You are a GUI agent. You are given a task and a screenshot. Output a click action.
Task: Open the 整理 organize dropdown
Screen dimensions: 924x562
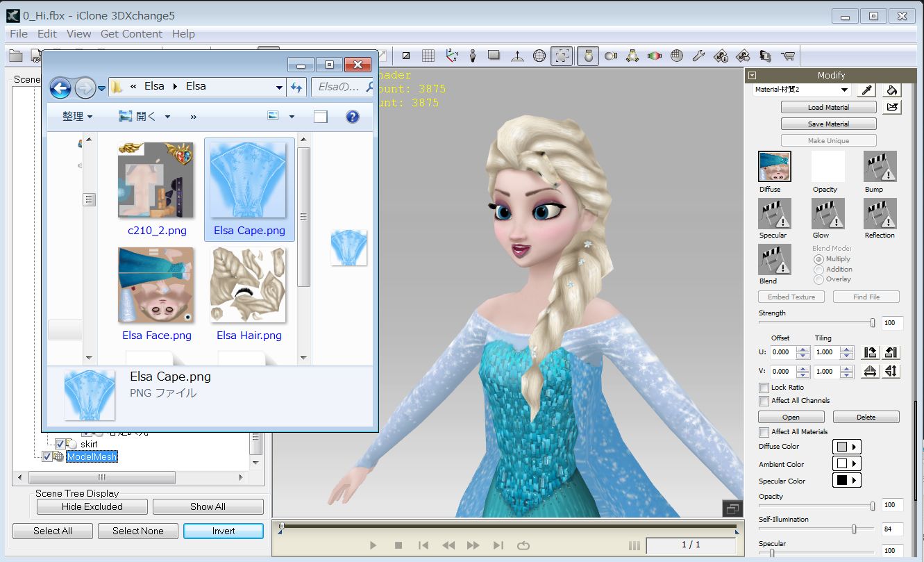(77, 117)
